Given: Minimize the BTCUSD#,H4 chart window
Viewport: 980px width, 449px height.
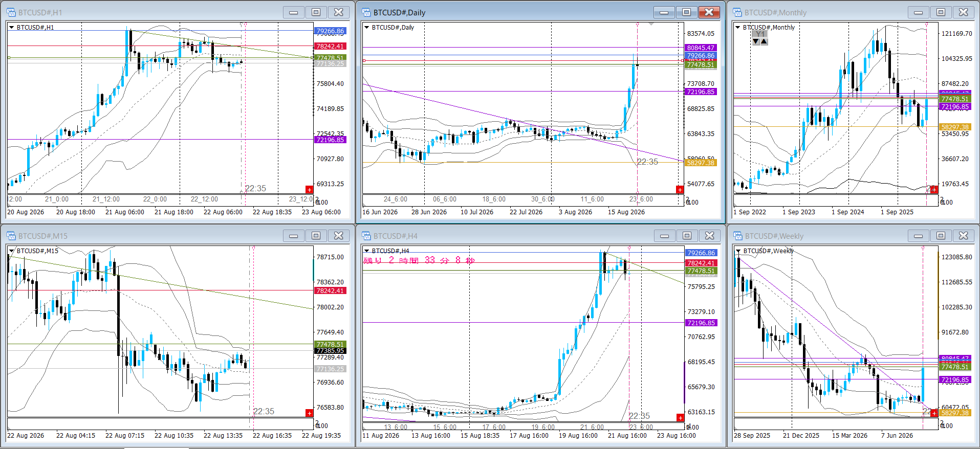Looking at the screenshot, I should click(x=665, y=236).
